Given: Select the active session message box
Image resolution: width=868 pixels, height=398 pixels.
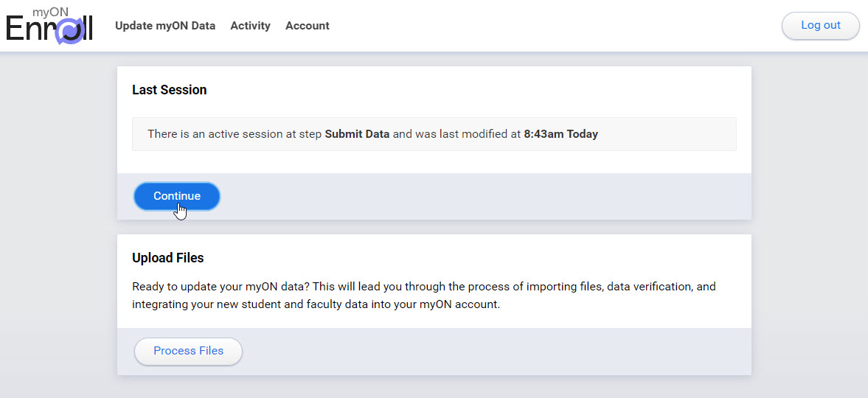Looking at the screenshot, I should click(434, 134).
